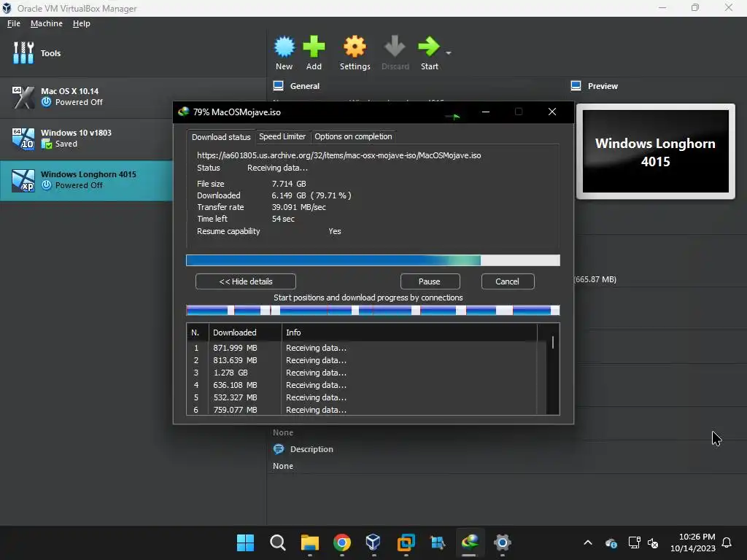The height and width of the screenshot is (560, 747).
Task: Click the download progress bar
Action: pyautogui.click(x=373, y=260)
